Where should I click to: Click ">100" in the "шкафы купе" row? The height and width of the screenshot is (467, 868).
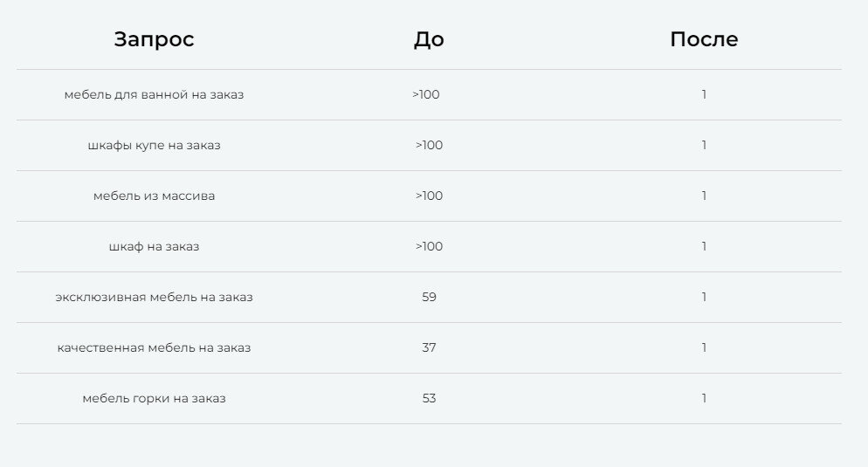click(429, 145)
